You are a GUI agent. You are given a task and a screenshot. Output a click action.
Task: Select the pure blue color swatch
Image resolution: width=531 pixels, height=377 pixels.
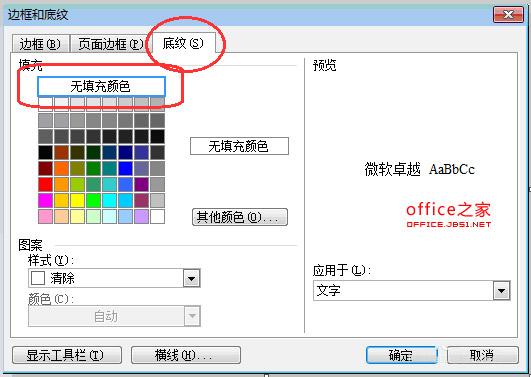[x=125, y=169]
